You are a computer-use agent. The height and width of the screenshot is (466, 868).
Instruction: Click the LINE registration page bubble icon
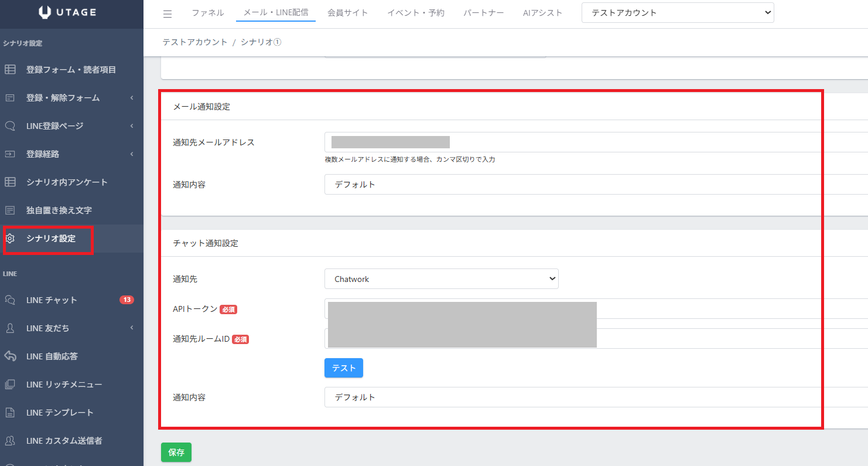pyautogui.click(x=10, y=126)
